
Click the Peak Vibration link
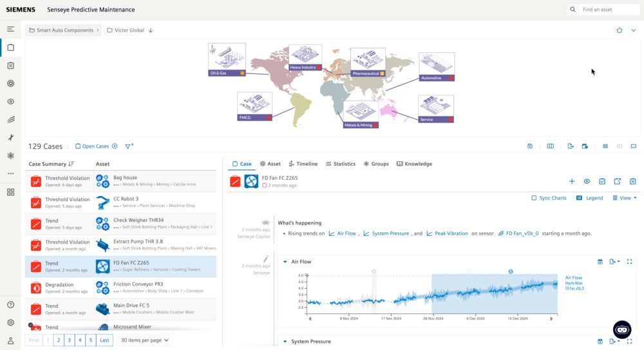[451, 233]
